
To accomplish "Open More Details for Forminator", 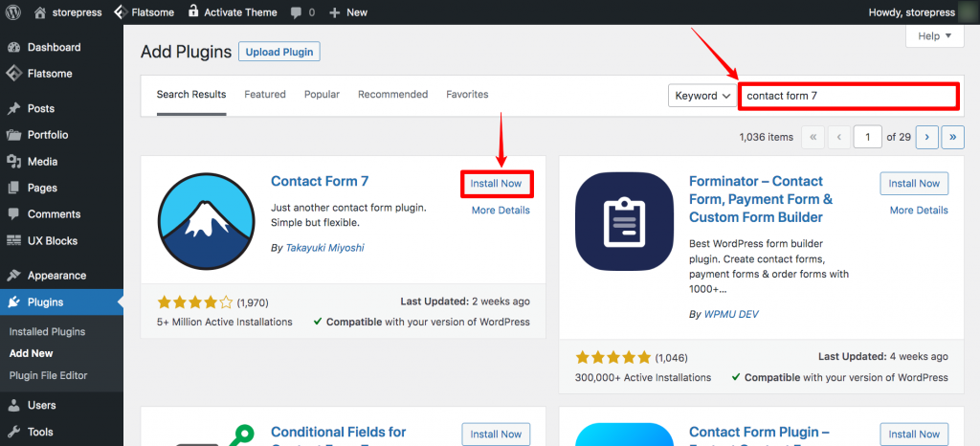I will (919, 211).
